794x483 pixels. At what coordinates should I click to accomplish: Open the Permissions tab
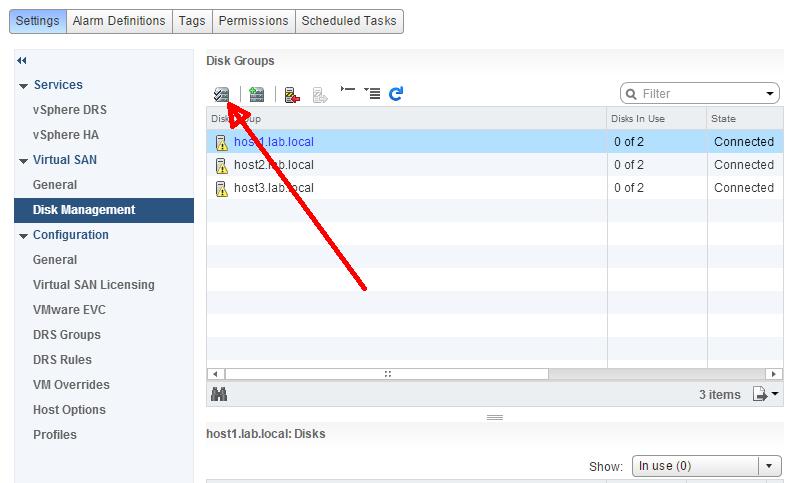pyautogui.click(x=253, y=21)
